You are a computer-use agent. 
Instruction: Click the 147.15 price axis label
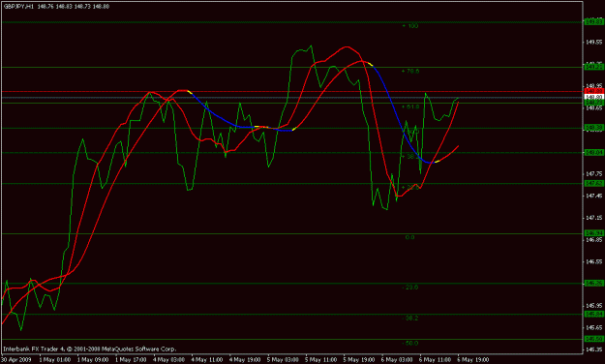click(594, 218)
